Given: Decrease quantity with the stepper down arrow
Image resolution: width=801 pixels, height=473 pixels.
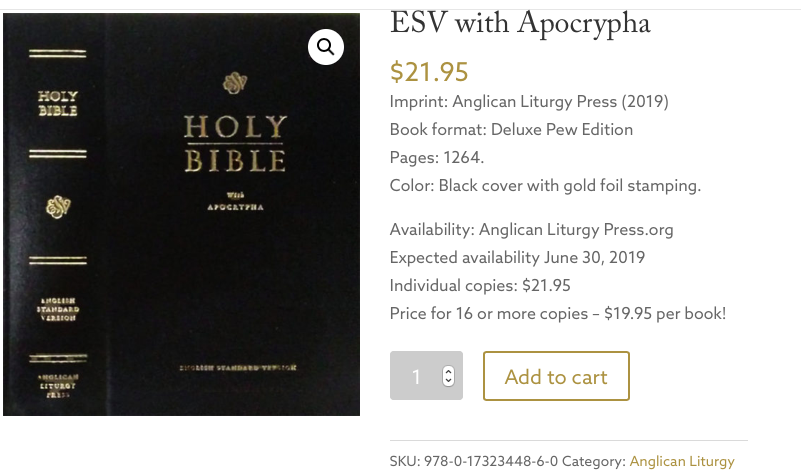Looking at the screenshot, I should pos(448,382).
